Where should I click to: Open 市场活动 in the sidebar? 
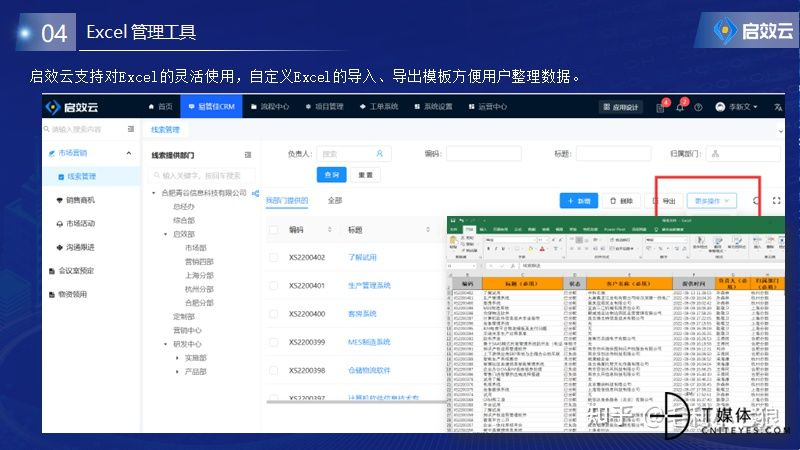[76, 223]
